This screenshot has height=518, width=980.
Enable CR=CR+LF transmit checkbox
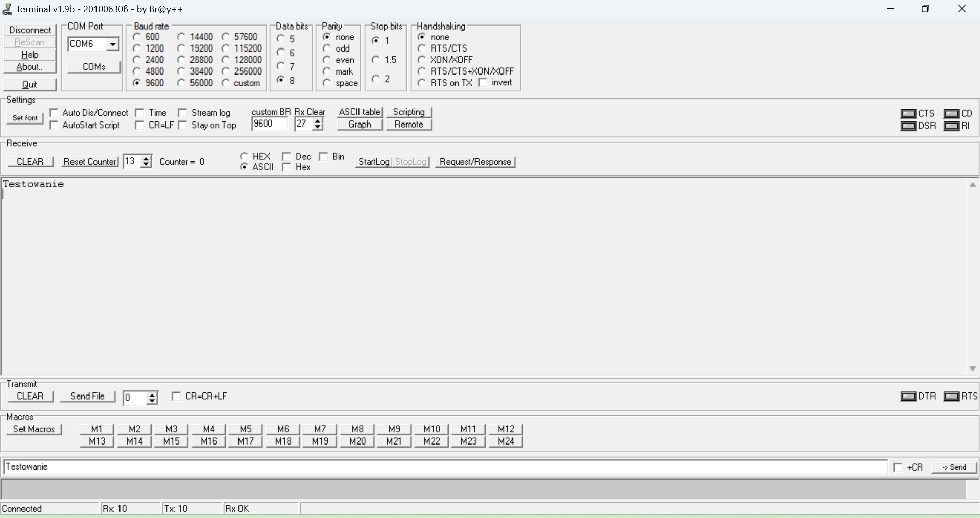point(177,396)
